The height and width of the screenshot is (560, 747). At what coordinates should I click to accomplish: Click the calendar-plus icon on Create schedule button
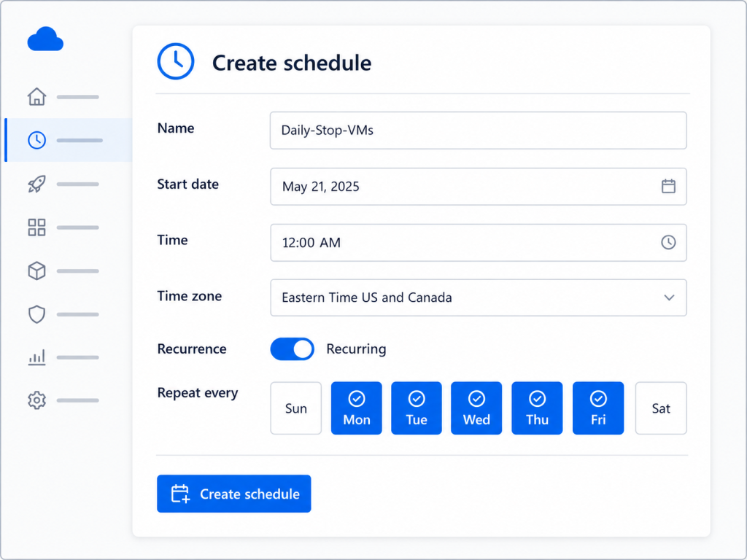pyautogui.click(x=180, y=494)
